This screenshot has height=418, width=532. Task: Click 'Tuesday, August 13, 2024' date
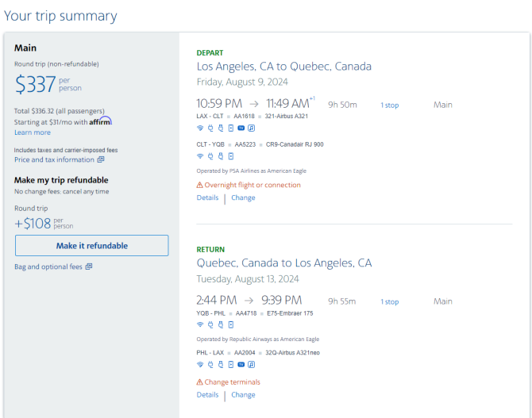(248, 279)
